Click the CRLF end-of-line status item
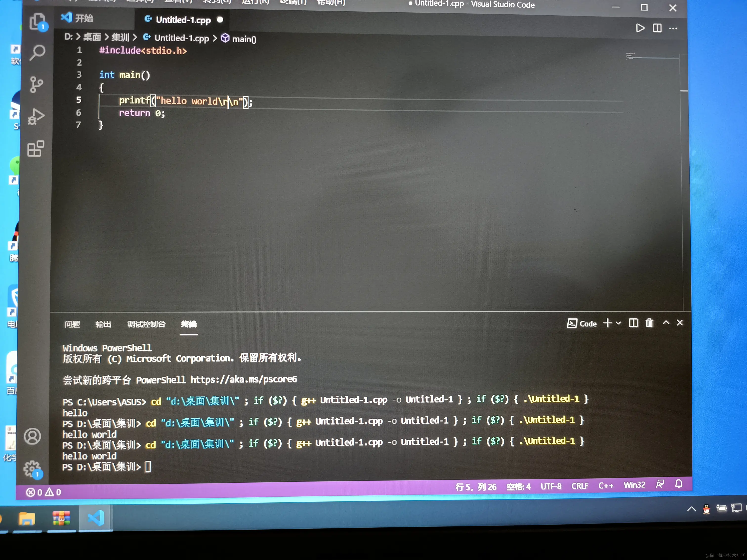The width and height of the screenshot is (747, 560). (x=580, y=486)
